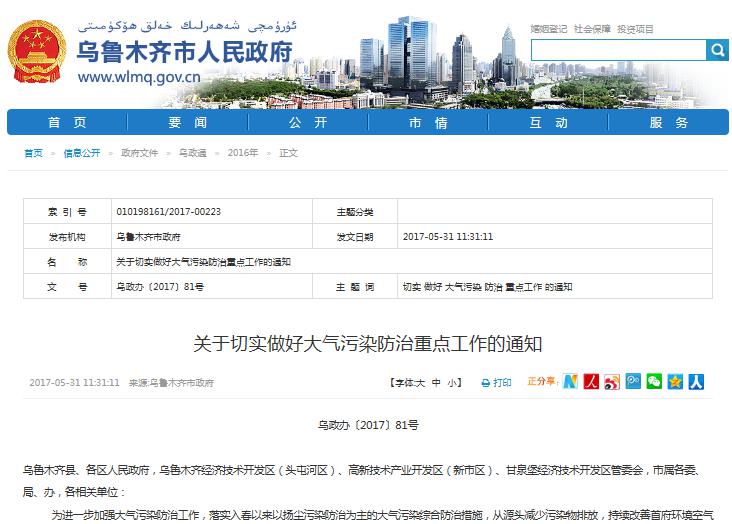Share via green WeChat icon

pos(654,382)
